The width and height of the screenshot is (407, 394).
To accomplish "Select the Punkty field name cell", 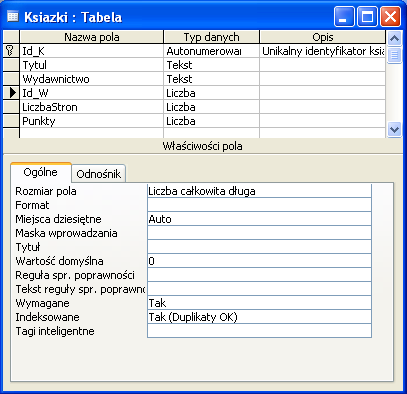I will (92, 121).
